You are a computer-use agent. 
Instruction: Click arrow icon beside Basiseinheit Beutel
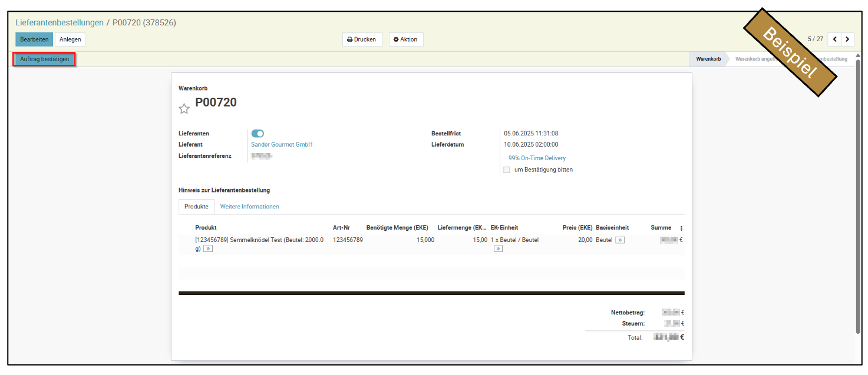tap(620, 240)
